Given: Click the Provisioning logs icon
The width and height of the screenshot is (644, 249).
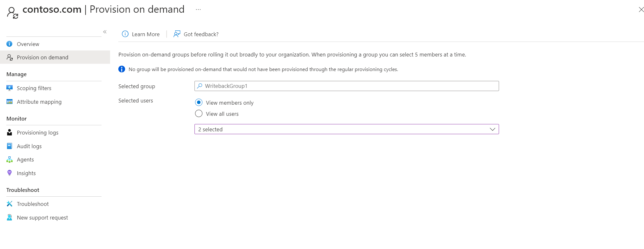Looking at the screenshot, I should click(x=10, y=132).
